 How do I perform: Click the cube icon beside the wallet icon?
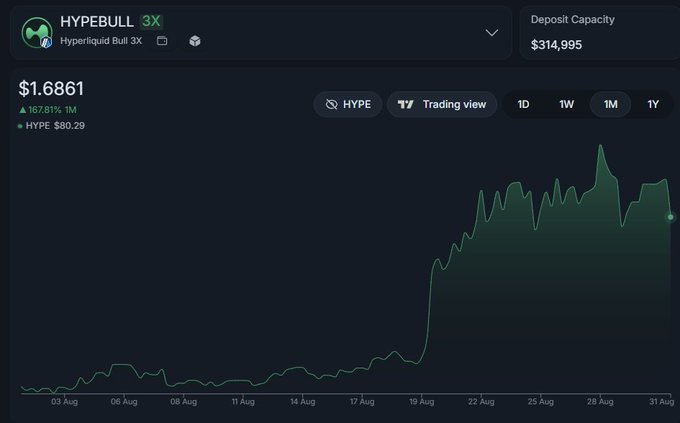point(195,41)
